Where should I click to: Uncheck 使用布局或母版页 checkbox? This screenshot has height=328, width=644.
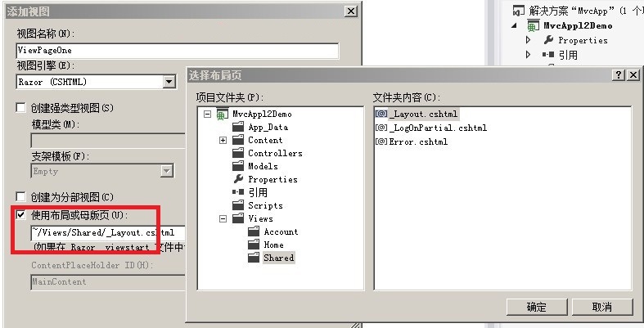(x=21, y=215)
